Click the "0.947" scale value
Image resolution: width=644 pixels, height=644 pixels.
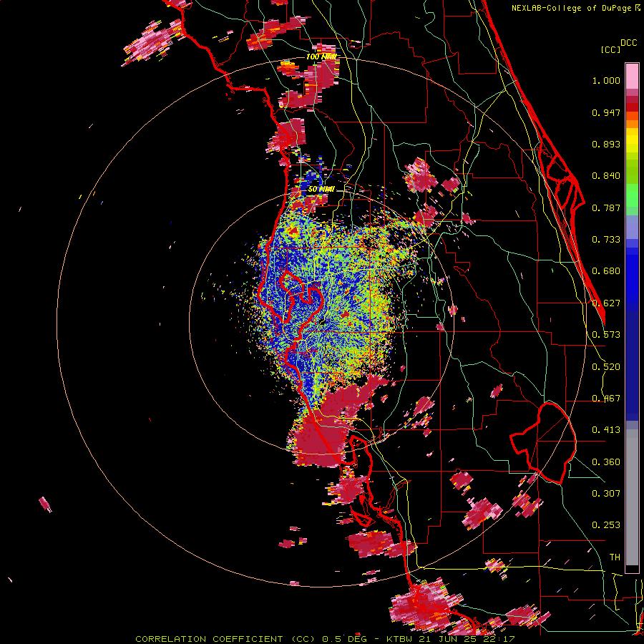606,112
